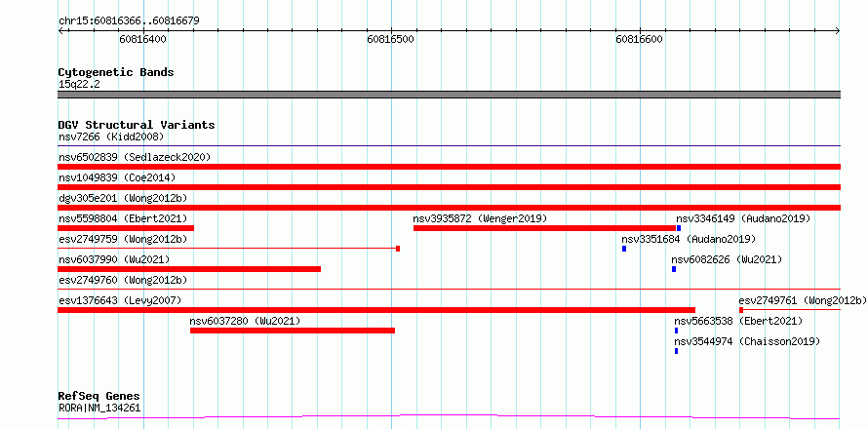
Task: Click the nsv3935872 (Wenger2019) red bar
Action: [x=545, y=228]
